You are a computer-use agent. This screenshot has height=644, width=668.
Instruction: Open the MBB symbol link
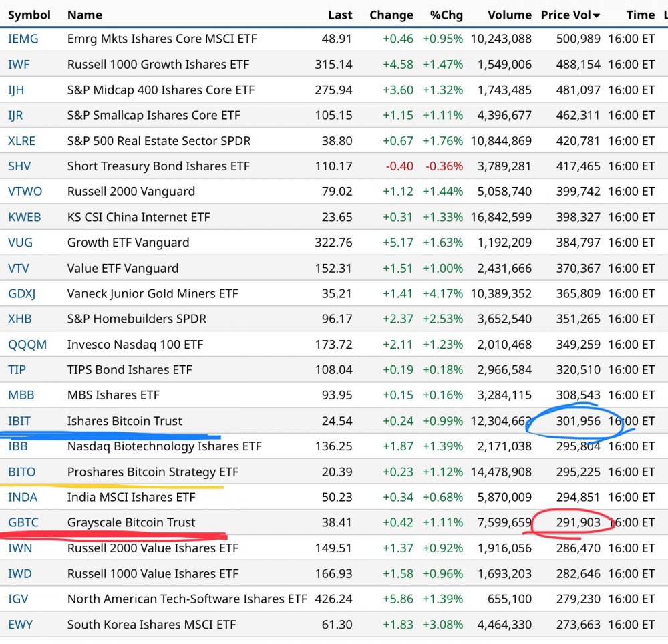21,395
